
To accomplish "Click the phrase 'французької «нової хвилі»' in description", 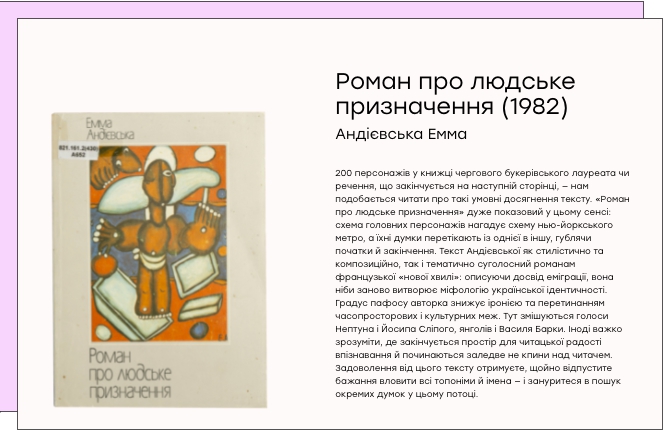I will tap(397, 277).
